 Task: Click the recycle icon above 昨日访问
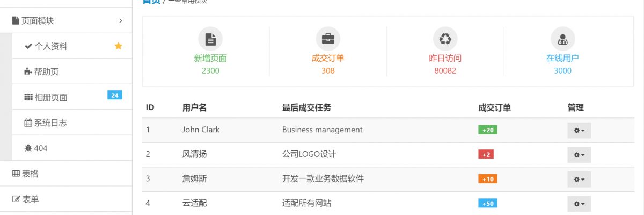pyautogui.click(x=445, y=39)
